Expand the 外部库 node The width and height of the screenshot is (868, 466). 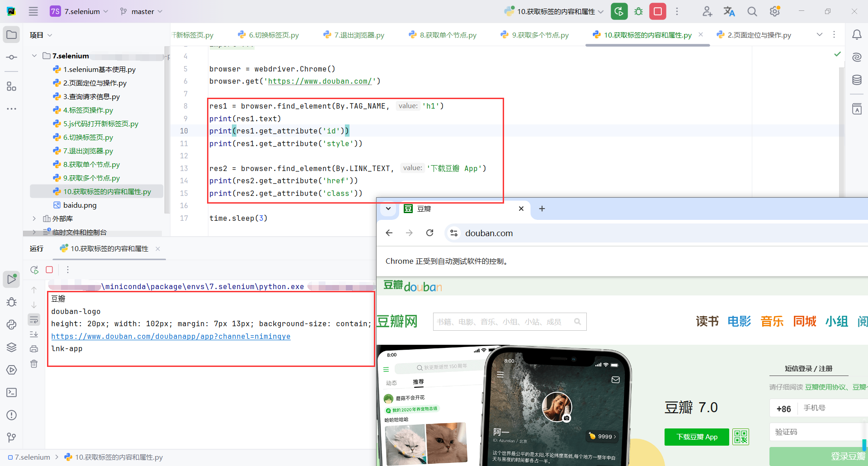click(34, 219)
